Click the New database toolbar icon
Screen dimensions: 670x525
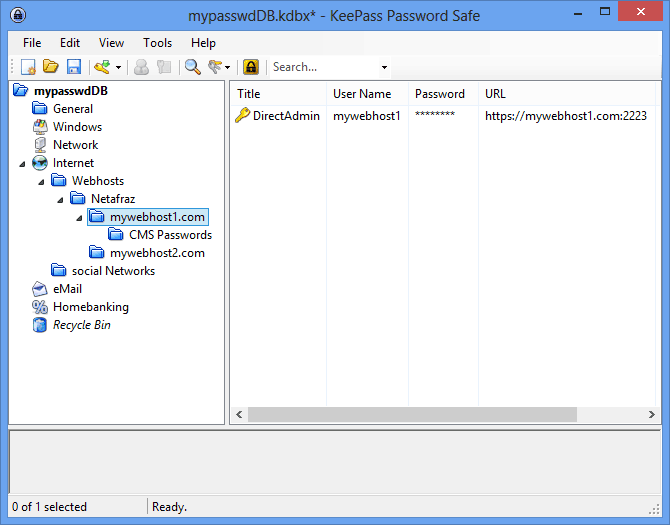pos(28,67)
